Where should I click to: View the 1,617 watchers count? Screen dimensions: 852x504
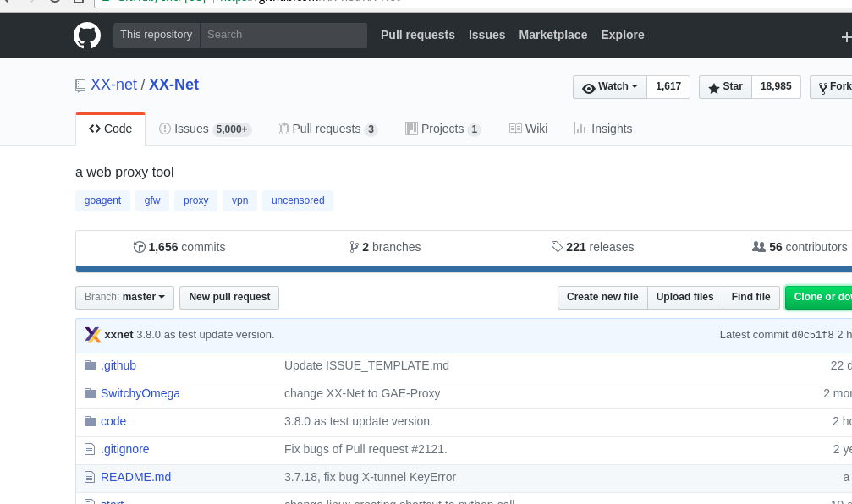(x=668, y=87)
